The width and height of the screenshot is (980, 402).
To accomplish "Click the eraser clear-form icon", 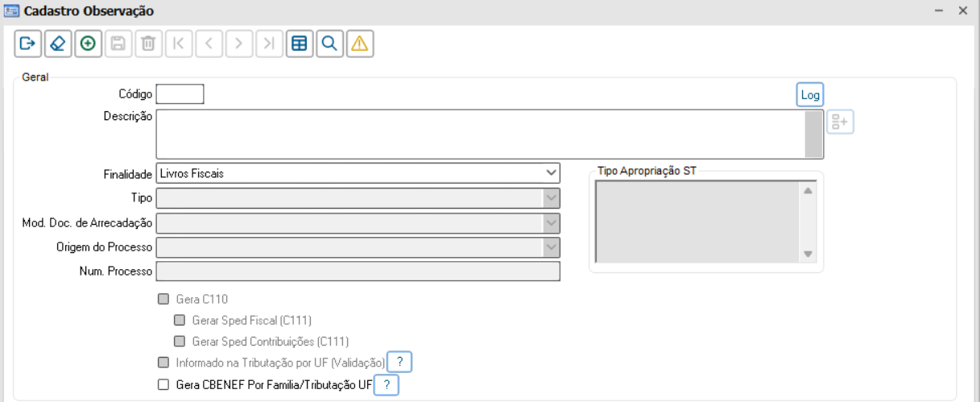I will 58,44.
